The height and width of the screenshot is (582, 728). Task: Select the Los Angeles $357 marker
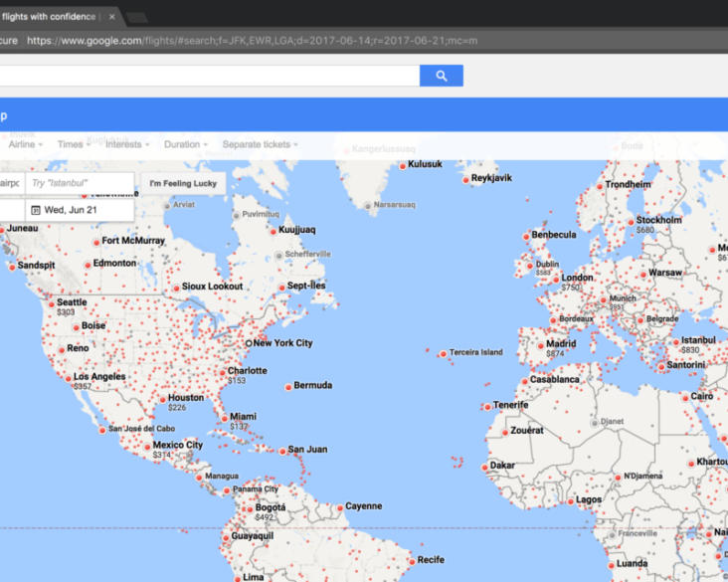pos(69,378)
